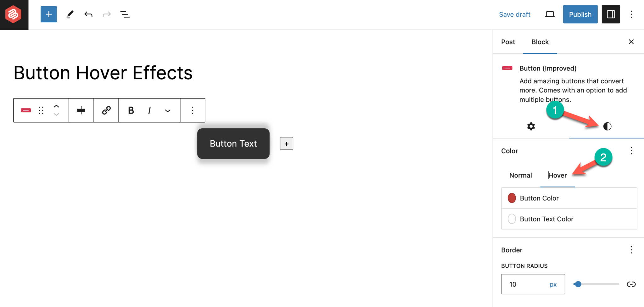This screenshot has width=644, height=307.
Task: Open the Color panel options menu
Action: [x=631, y=151]
